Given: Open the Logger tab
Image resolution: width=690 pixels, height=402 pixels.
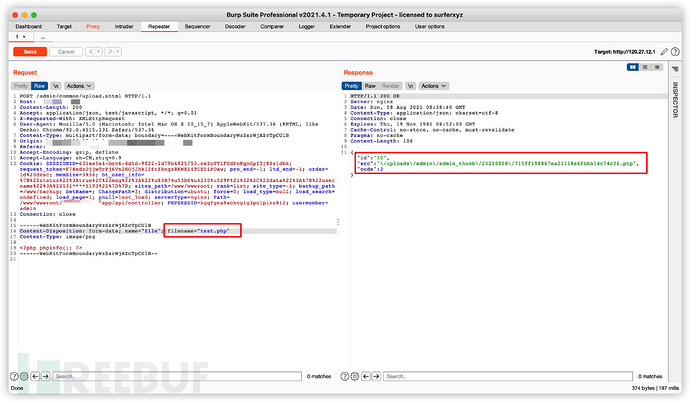Looking at the screenshot, I should (x=306, y=26).
